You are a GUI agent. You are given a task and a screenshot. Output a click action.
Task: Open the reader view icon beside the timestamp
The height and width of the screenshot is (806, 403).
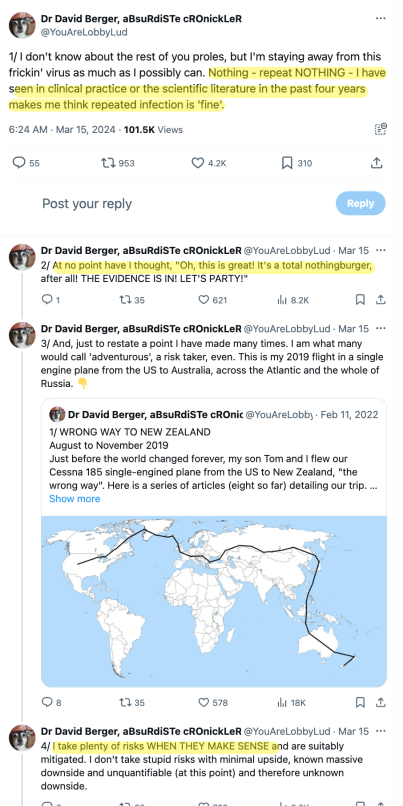pos(380,129)
